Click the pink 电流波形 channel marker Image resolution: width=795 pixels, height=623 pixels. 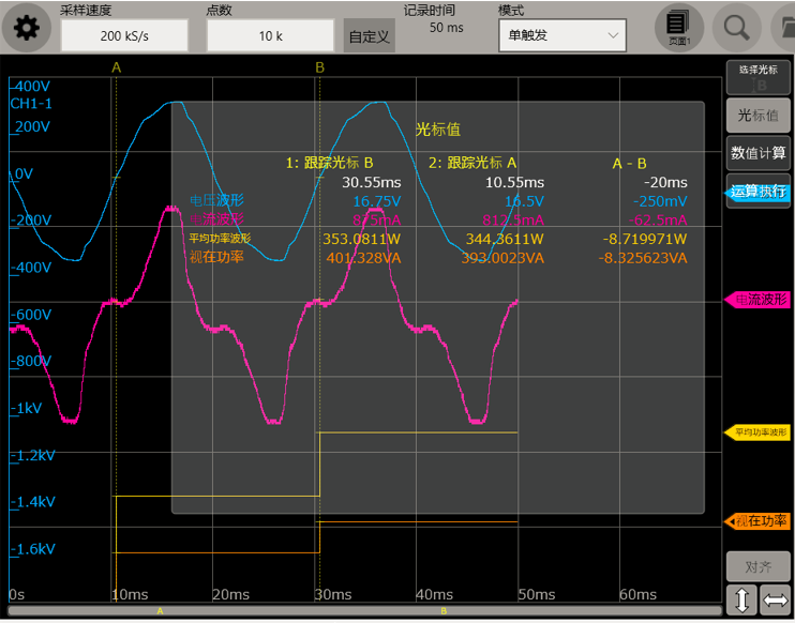point(757,300)
